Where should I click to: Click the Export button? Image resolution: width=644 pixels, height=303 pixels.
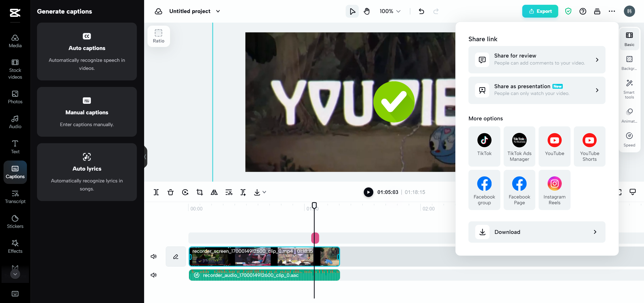pos(540,11)
